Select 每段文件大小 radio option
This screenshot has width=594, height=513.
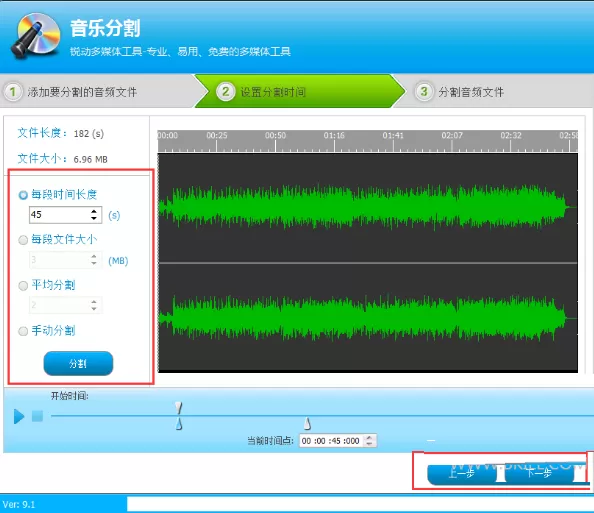click(x=23, y=240)
